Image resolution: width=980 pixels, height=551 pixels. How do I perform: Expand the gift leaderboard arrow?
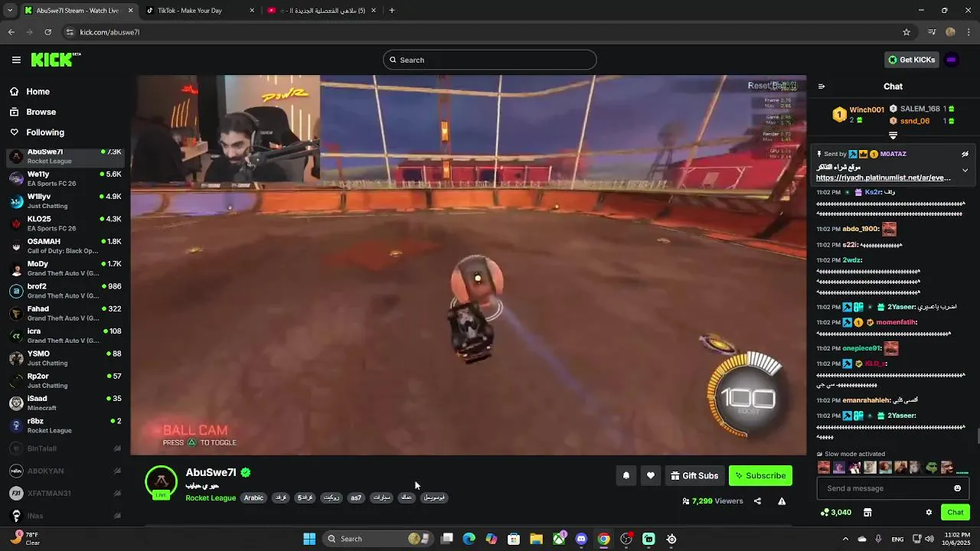tap(893, 135)
